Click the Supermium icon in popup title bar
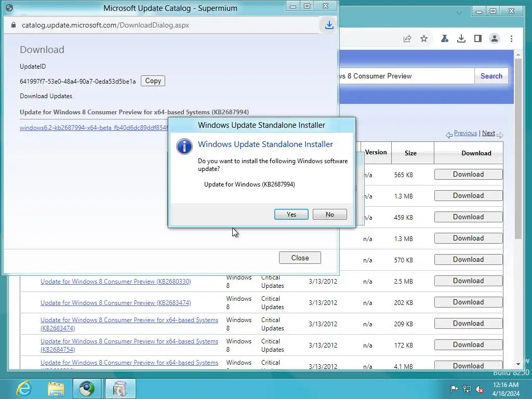 pos(9,8)
